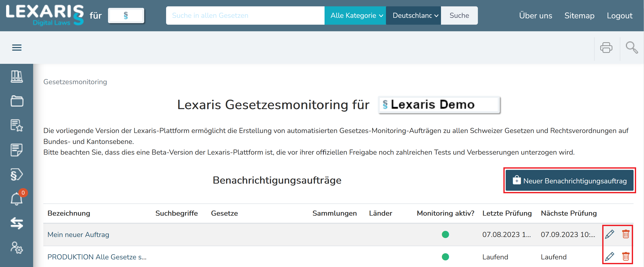Click the Länder column header
Viewport: 644px width, 267px height.
pyautogui.click(x=381, y=213)
